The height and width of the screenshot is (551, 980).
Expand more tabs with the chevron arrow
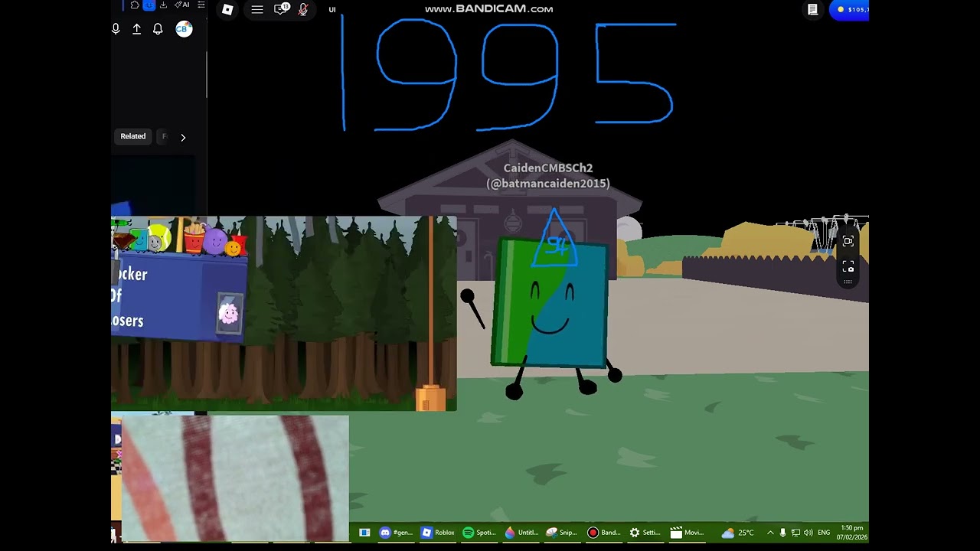[183, 137]
